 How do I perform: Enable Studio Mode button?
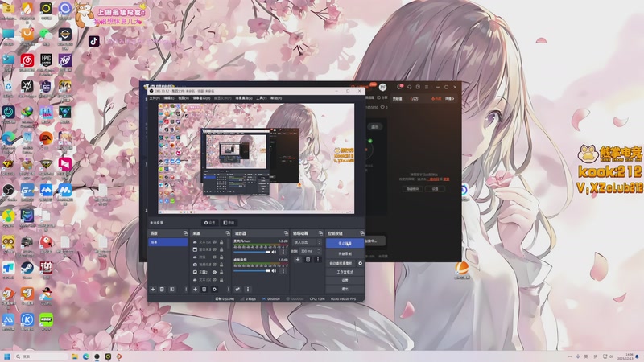345,272
